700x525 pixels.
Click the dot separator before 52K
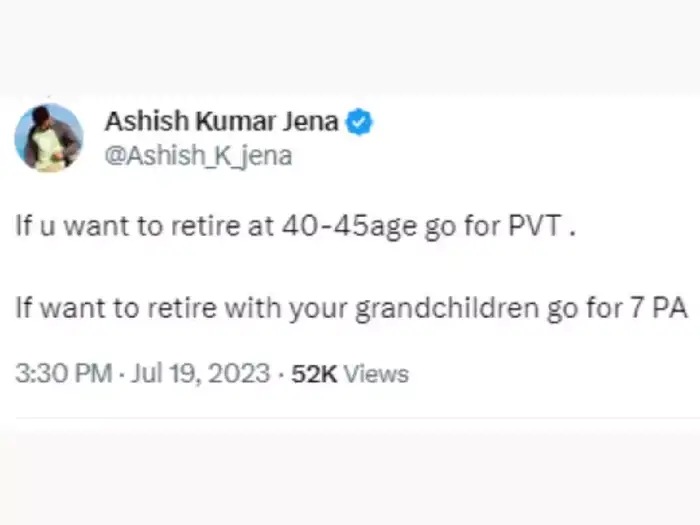[281, 374]
